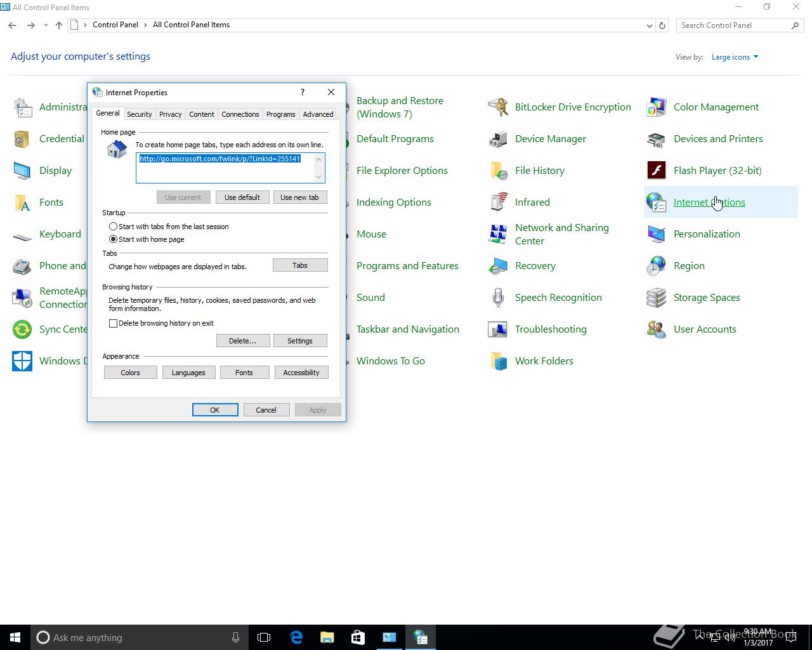Click the Region globe icon

point(657,266)
